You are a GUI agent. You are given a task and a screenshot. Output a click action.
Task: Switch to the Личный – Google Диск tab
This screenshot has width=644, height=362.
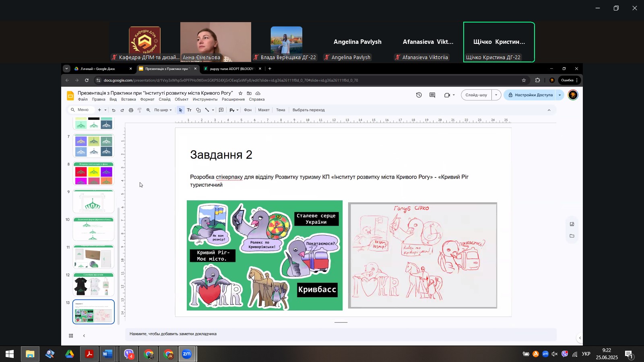tap(98, 69)
